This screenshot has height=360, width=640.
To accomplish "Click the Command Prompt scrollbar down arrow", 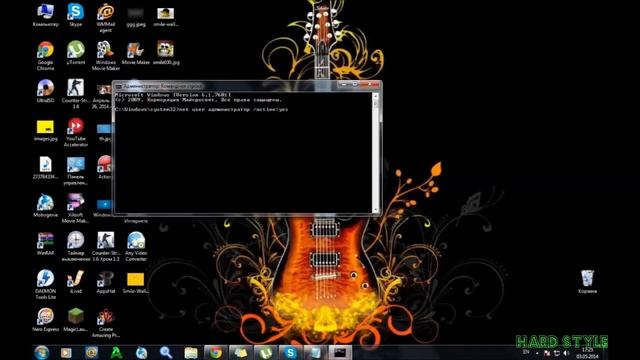I will [x=376, y=210].
